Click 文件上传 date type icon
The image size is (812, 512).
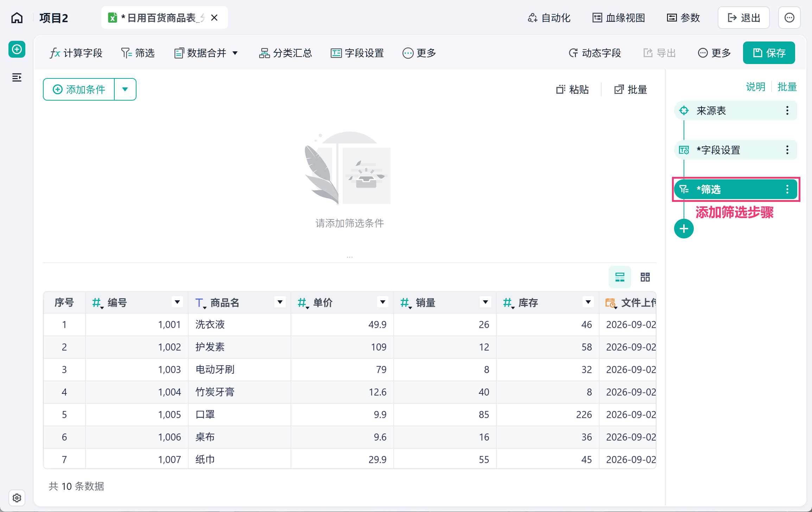[x=611, y=303]
